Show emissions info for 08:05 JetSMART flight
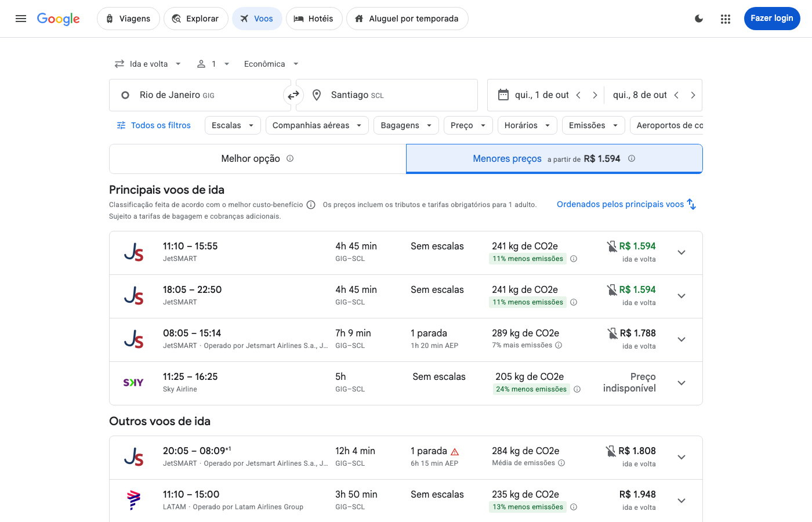Screen dimensions: 812x522 559,345
